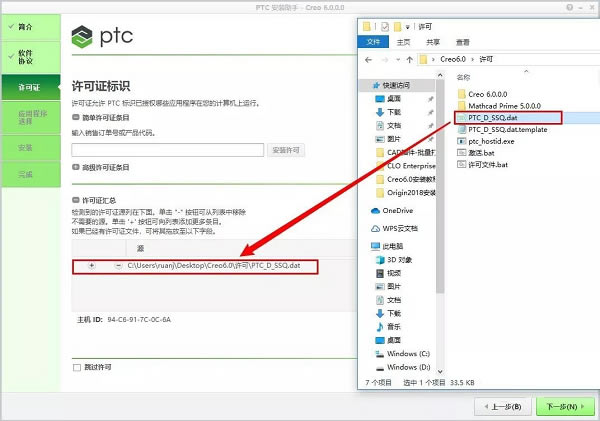Collapse the 简单许可证条目 section
This screenshot has width=600, height=421.
click(x=75, y=117)
